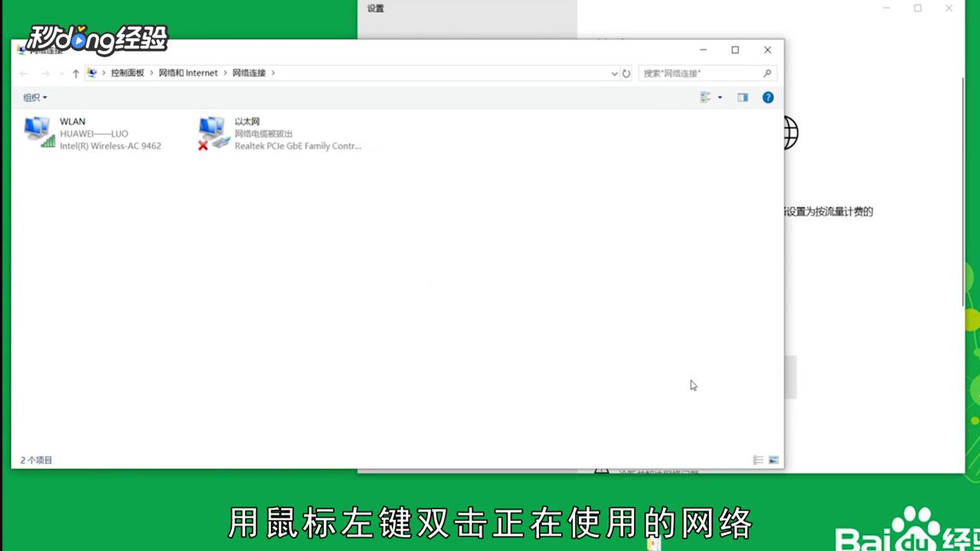This screenshot has height=551, width=980.
Task: Navigate to 网络和 Internet breadcrumb
Action: 188,73
